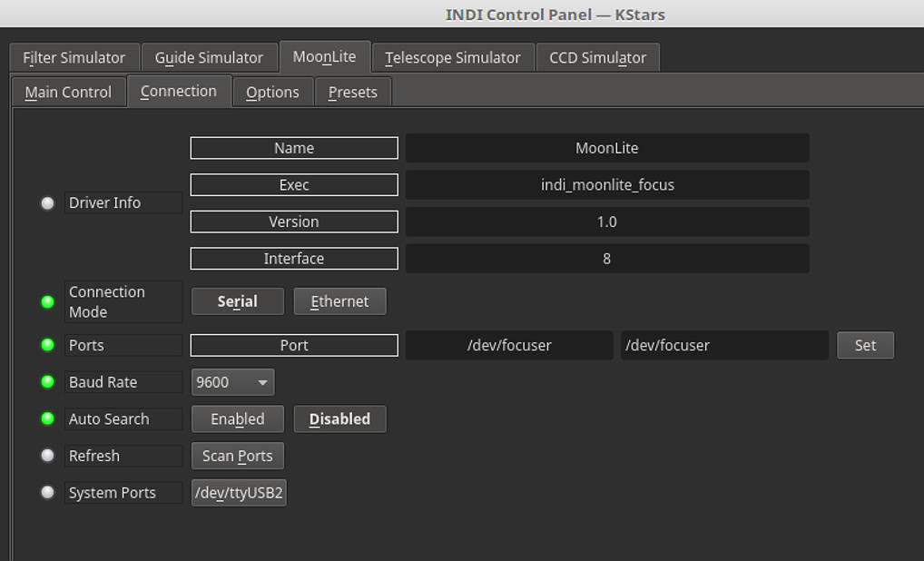Set Auto Search to Disabled

339,418
